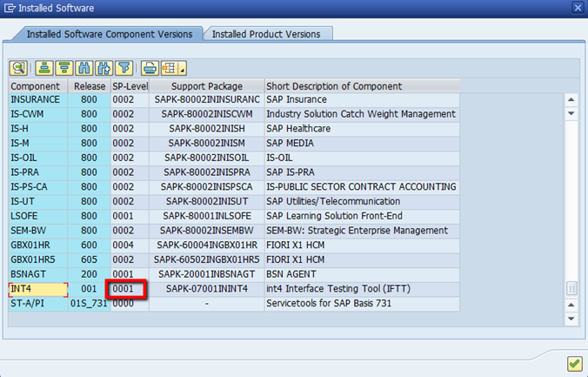588x377 pixels.
Task: Select the IS-M component cell
Action: 38,144
